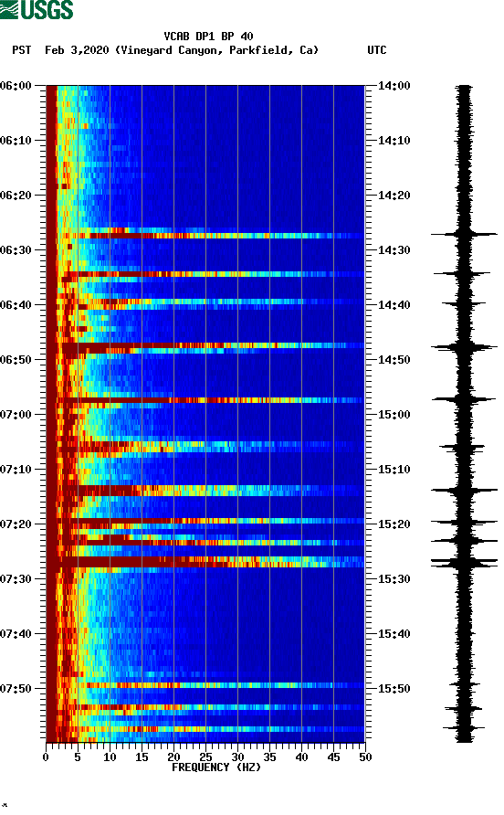Screen dimensions: 504x815
Task: Click the 'Vineyard Canyon, Parkfield, Ca' location text
Action: pos(216,50)
